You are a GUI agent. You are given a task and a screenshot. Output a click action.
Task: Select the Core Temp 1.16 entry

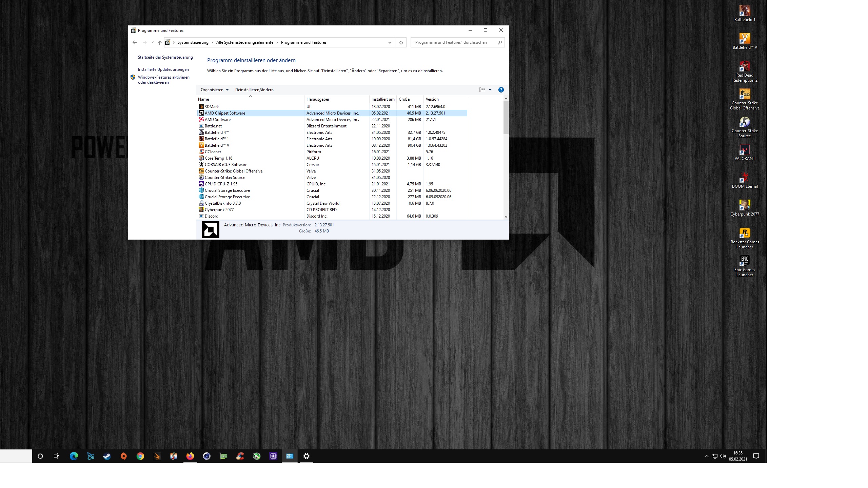332,158
